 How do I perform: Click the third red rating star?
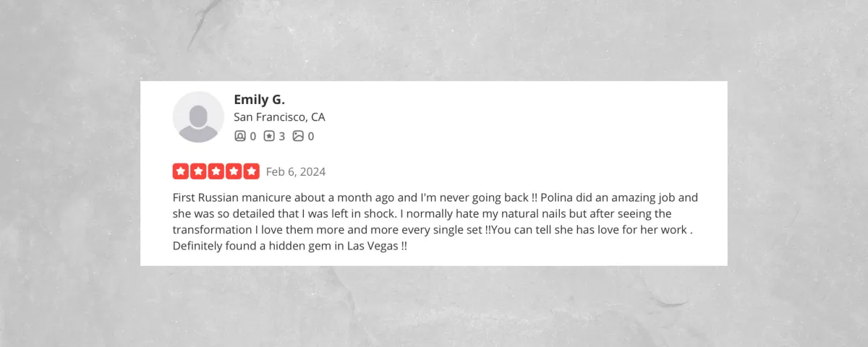coord(216,171)
